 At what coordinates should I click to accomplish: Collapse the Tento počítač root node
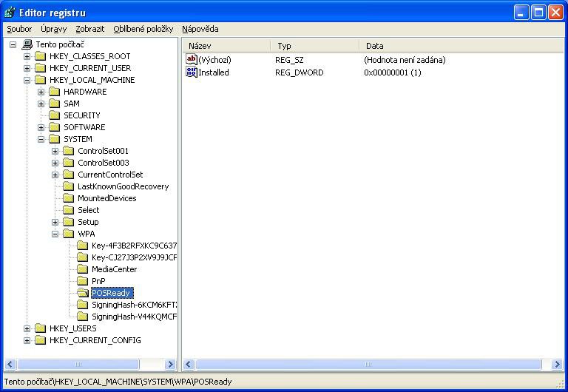[x=13, y=45]
